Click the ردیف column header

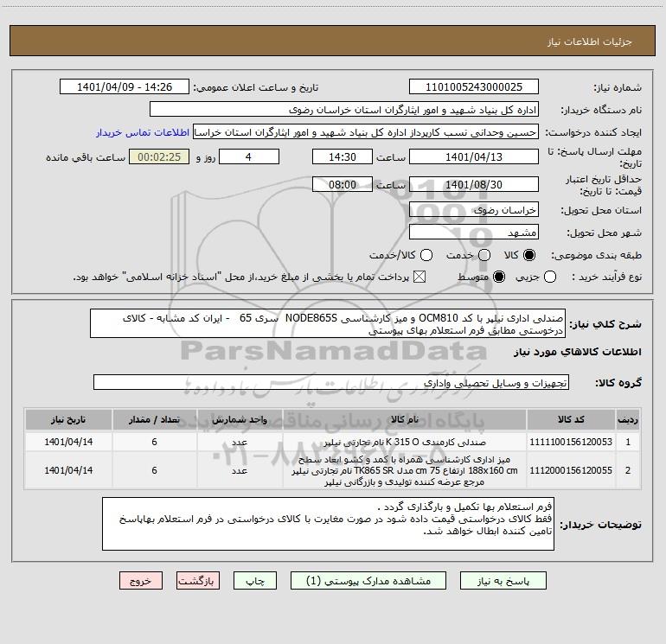628,419
